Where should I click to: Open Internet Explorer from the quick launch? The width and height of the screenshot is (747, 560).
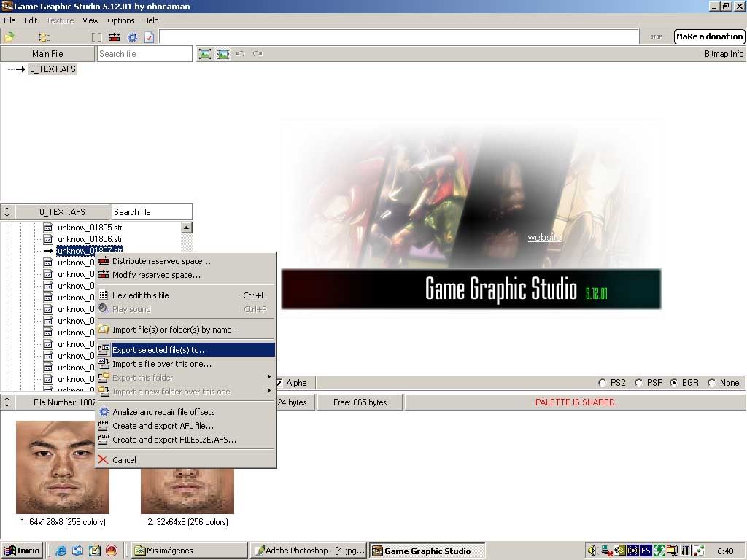(61, 551)
